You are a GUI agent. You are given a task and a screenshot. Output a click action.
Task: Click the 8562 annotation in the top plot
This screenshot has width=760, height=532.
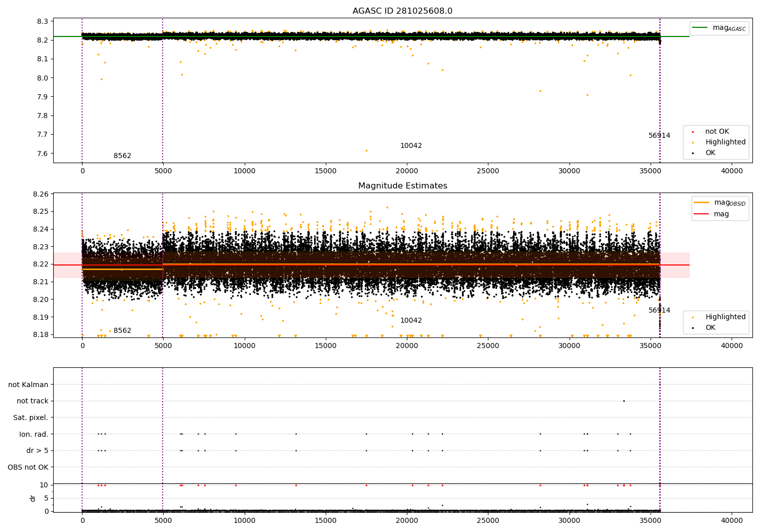122,156
